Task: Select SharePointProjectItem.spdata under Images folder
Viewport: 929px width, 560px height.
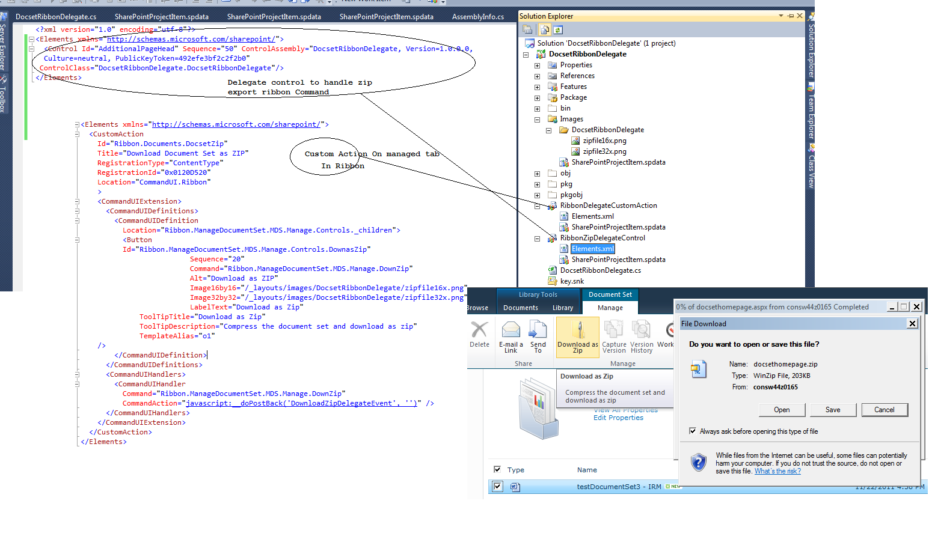Action: pyautogui.click(x=618, y=162)
